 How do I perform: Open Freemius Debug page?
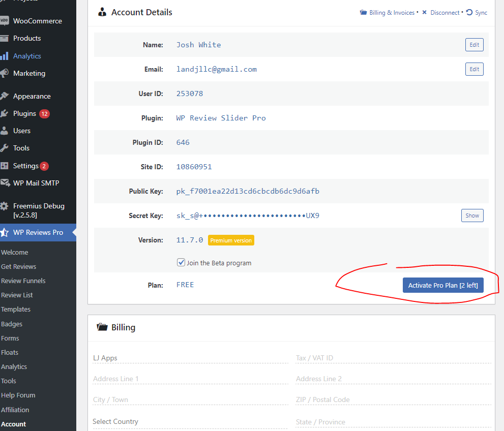point(38,210)
